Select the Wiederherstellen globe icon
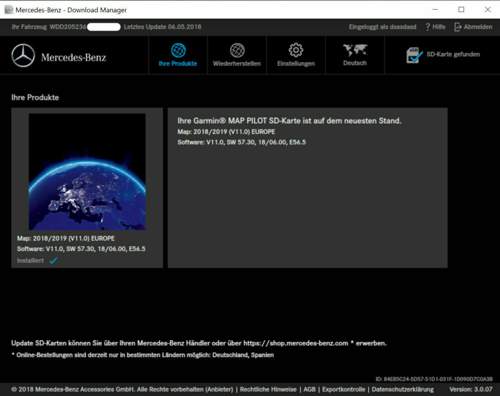Image resolution: width=500 pixels, height=396 pixels. point(237,50)
